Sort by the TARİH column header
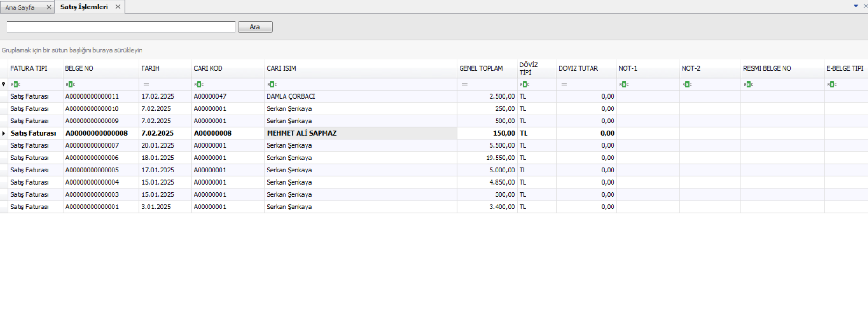868x330 pixels. pyautogui.click(x=150, y=68)
